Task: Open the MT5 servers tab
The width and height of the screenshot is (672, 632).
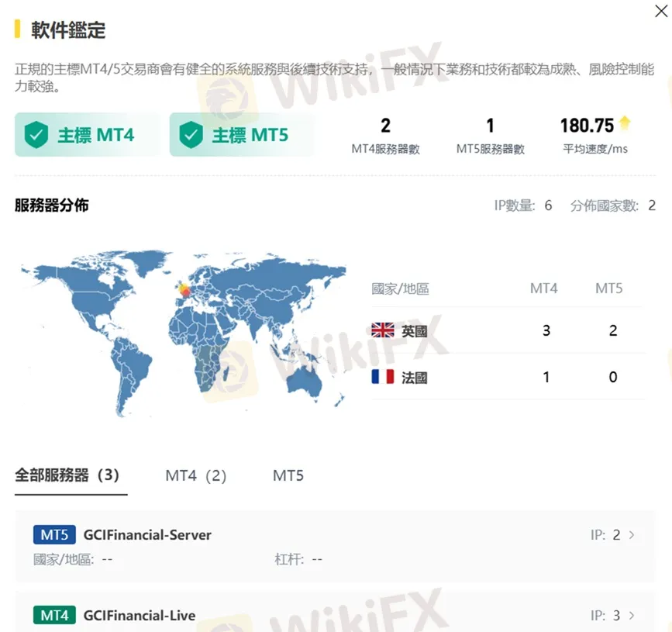Action: (x=288, y=475)
